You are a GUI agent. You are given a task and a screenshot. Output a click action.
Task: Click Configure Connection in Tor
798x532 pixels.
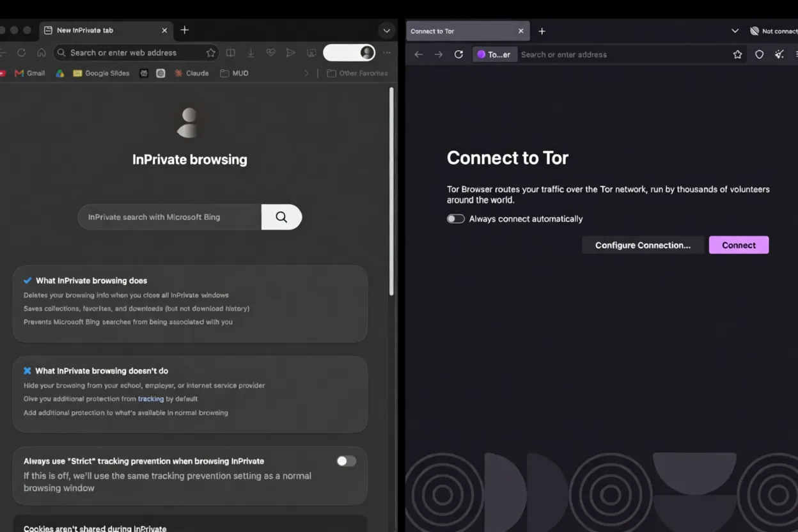coord(643,245)
